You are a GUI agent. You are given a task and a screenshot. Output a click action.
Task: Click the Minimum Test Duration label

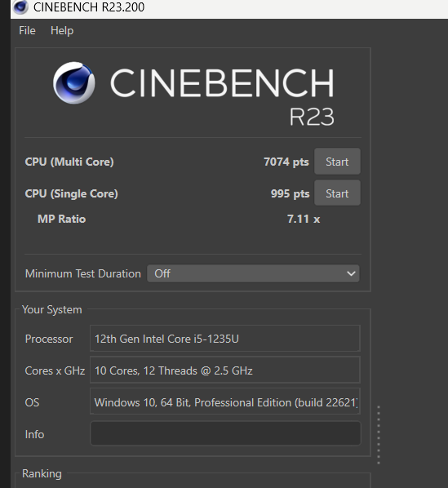[82, 273]
